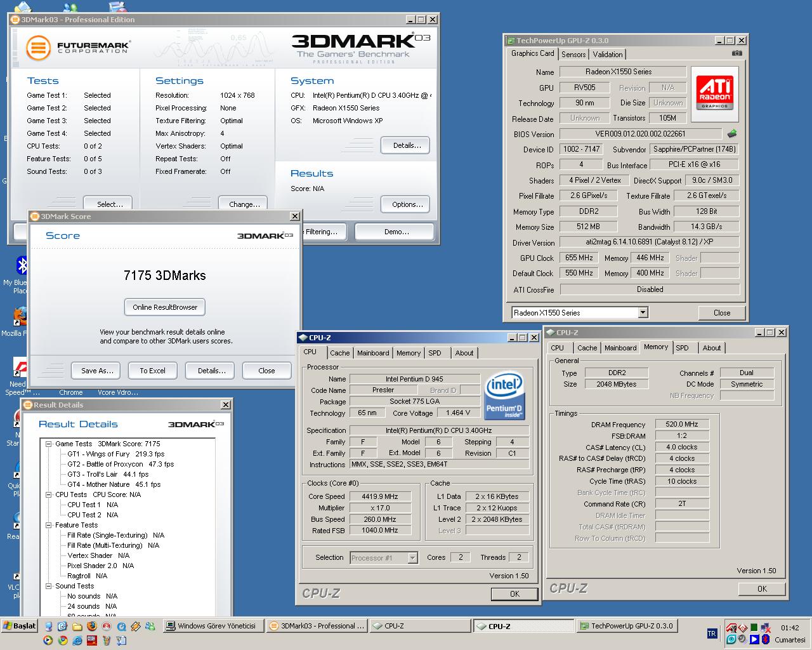
Task: Select the Pixel Shader 2.0 result row
Action: pyautogui.click(x=101, y=566)
